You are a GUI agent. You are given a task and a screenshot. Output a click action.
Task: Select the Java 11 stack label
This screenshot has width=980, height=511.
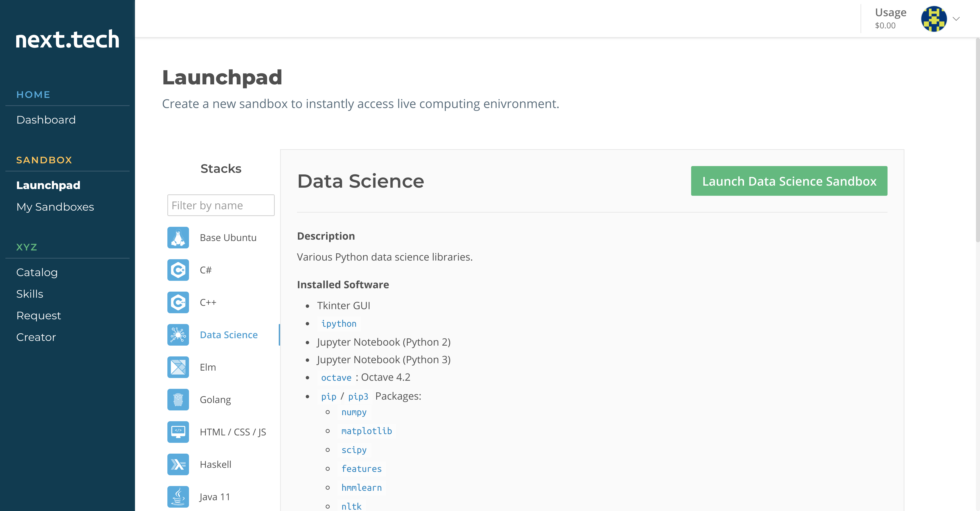point(215,497)
